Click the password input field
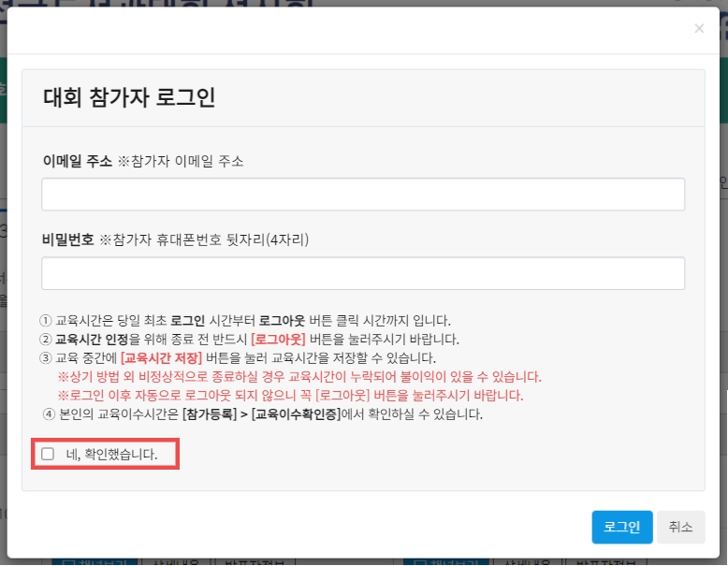 pos(363,273)
